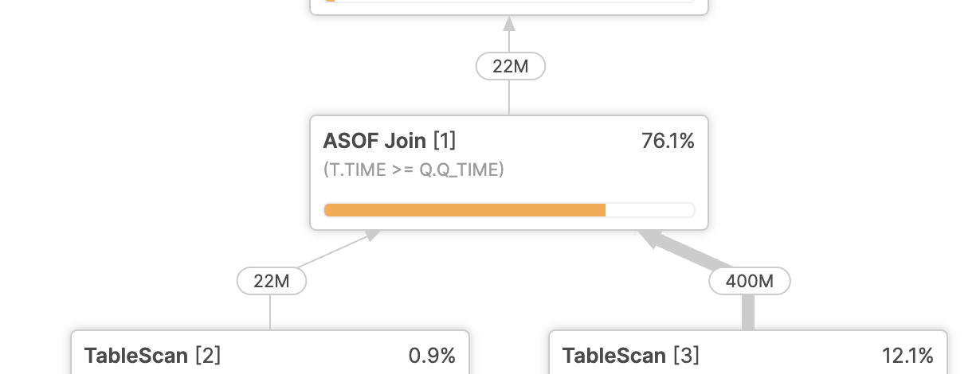Click the connector line between top 22M and ASOF Join
This screenshot has height=374, width=980.
pos(509,97)
